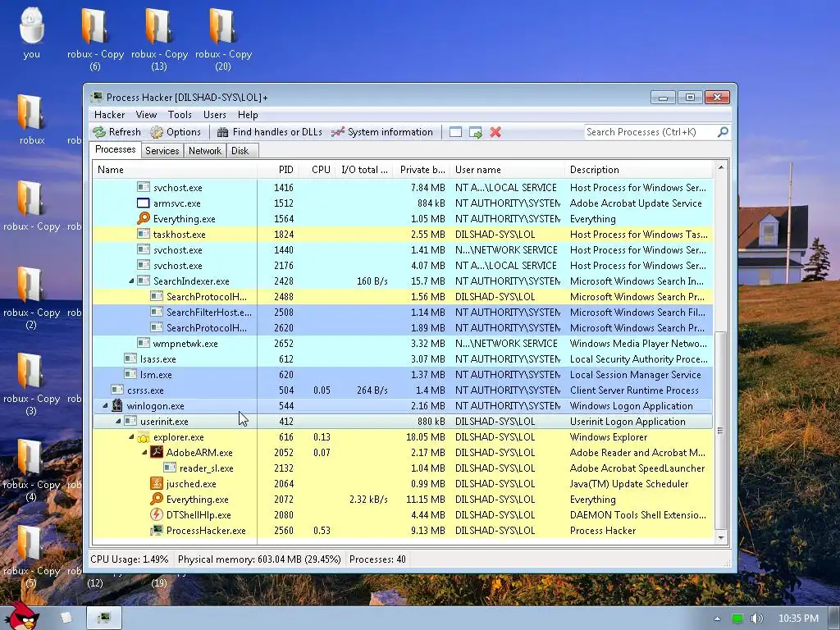Select the SearchFilterHost.exe process row
This screenshot has width=840, height=630.
402,312
